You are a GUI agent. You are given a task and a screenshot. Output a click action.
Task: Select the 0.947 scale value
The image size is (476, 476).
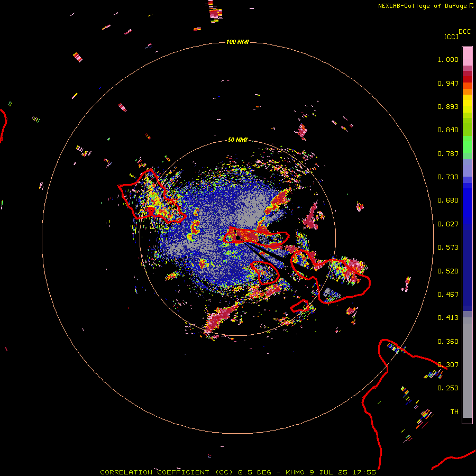tap(448, 83)
